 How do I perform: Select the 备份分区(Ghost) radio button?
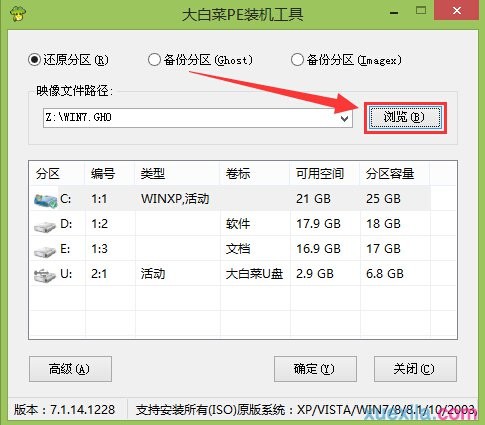click(x=154, y=60)
